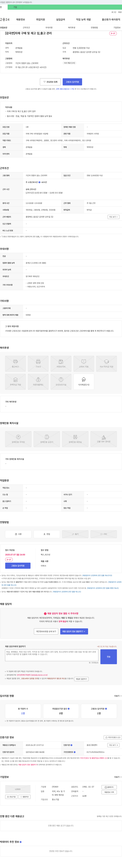The image size is (122, 868).
Task: Click 거짓구인광고 신고 button
Action: coord(113,737)
